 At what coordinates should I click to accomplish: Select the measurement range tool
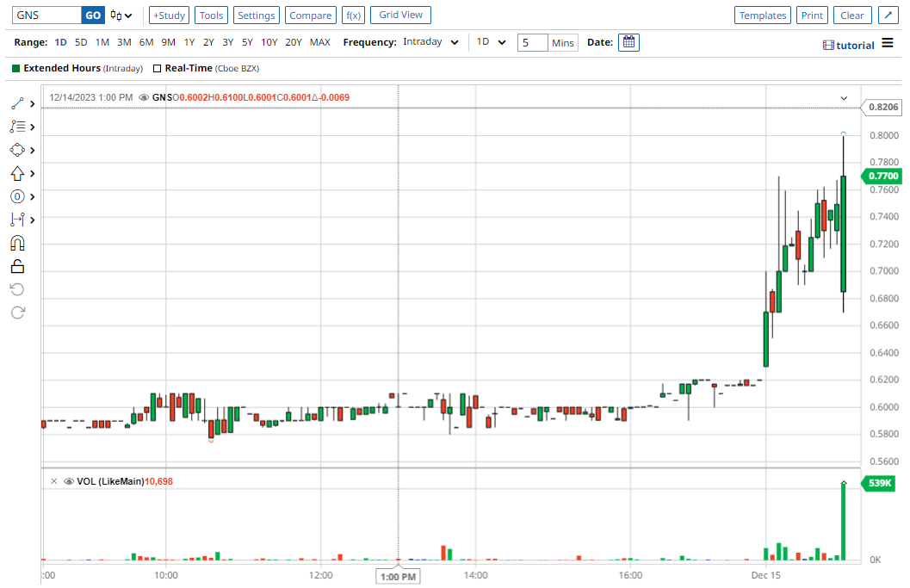click(17, 220)
